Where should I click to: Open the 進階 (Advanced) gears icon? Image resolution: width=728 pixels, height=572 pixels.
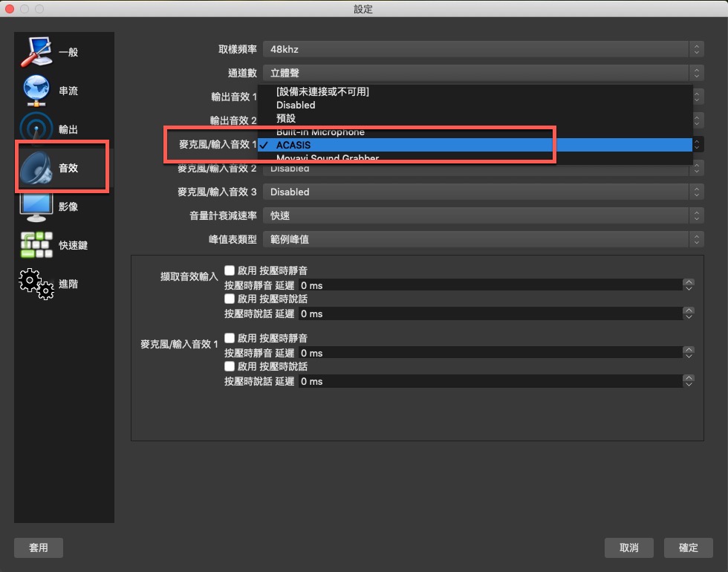[36, 284]
